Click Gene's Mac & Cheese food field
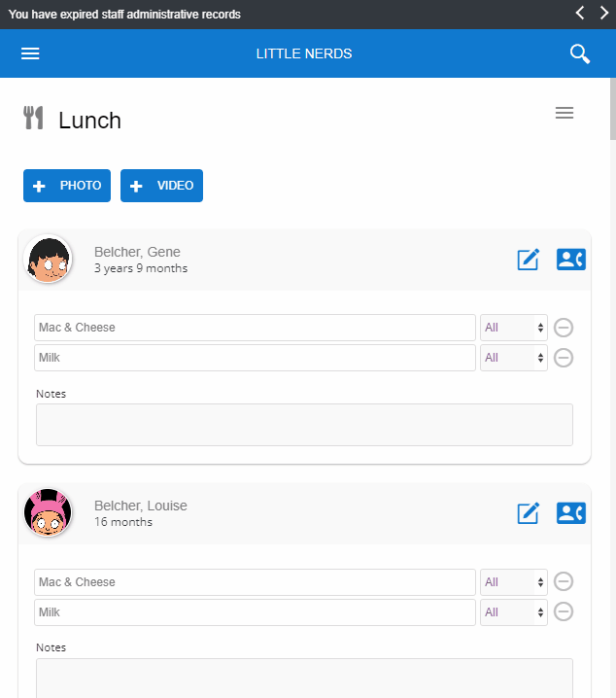Screen dimensions: 616x698 pyautogui.click(x=255, y=328)
